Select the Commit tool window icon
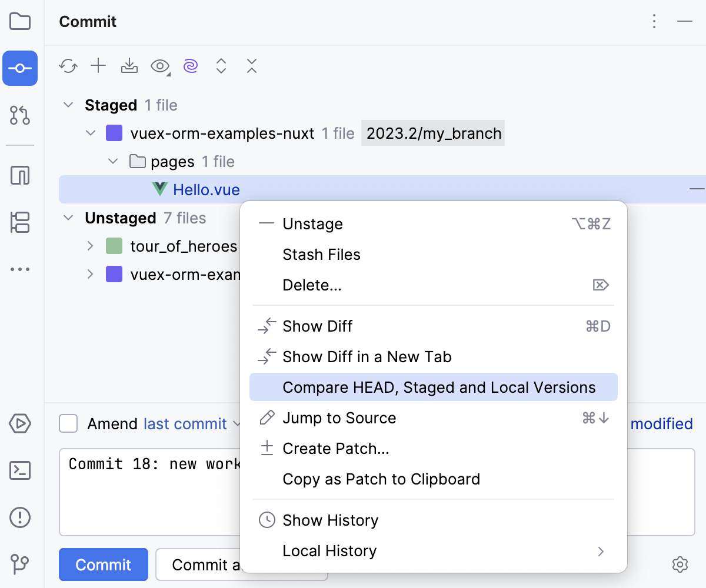The image size is (706, 588). (20, 68)
